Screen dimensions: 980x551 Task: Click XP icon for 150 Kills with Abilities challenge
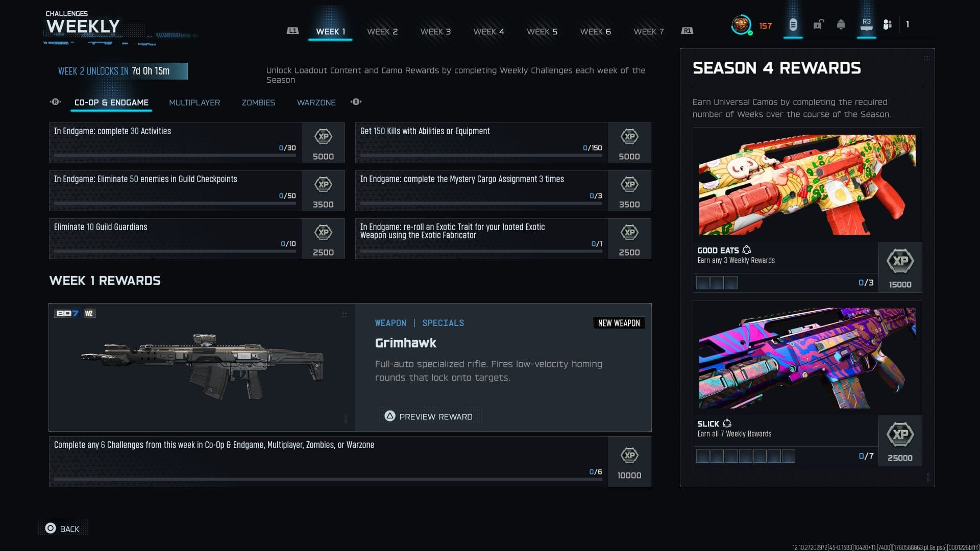pos(629,137)
